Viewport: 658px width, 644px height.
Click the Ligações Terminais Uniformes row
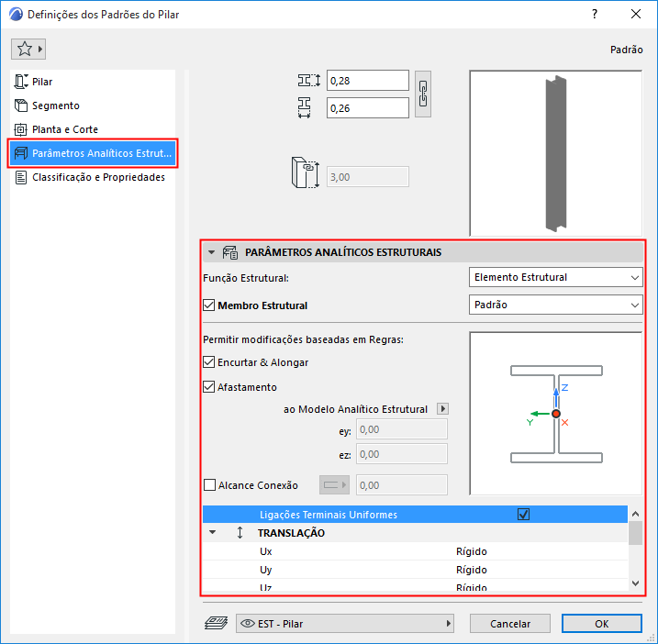pos(415,514)
